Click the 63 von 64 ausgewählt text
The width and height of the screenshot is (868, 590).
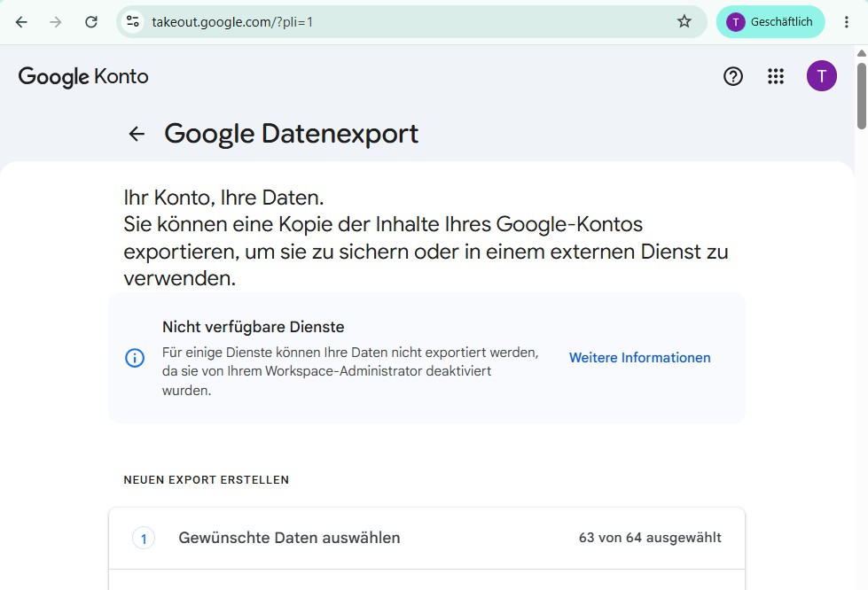click(650, 538)
